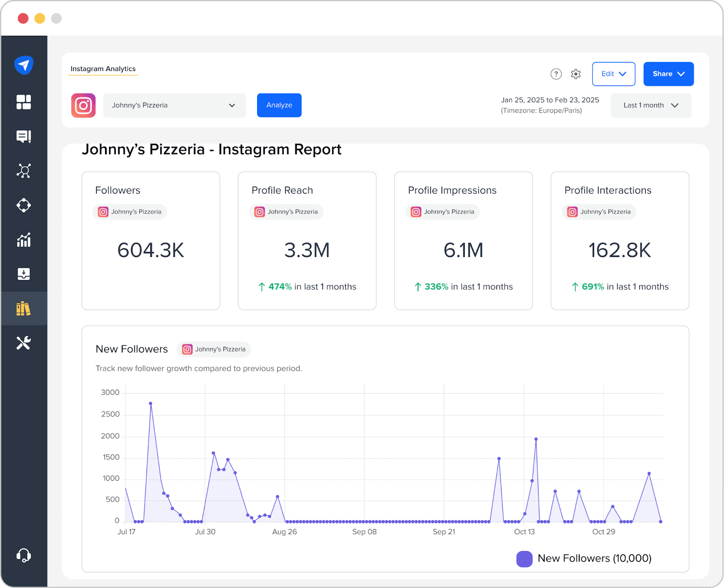
Task: Click the peak data point near Oct 13
Action: [x=536, y=438]
